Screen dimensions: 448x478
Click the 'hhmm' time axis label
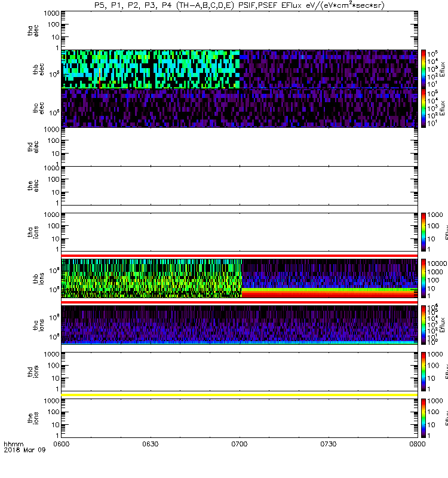pos(14,444)
